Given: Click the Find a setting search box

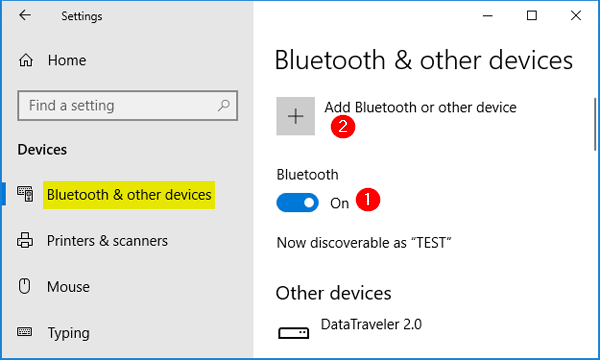Looking at the screenshot, I should [127, 106].
